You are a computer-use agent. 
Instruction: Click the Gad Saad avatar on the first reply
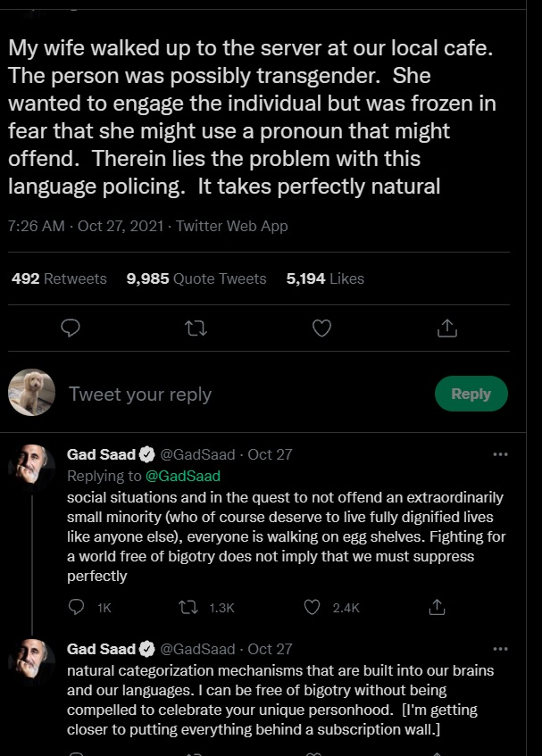32,468
